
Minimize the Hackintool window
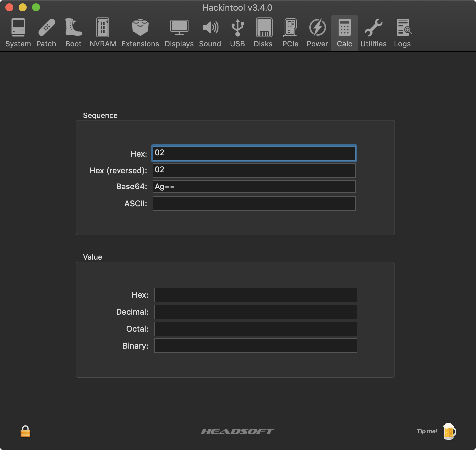(x=23, y=7)
